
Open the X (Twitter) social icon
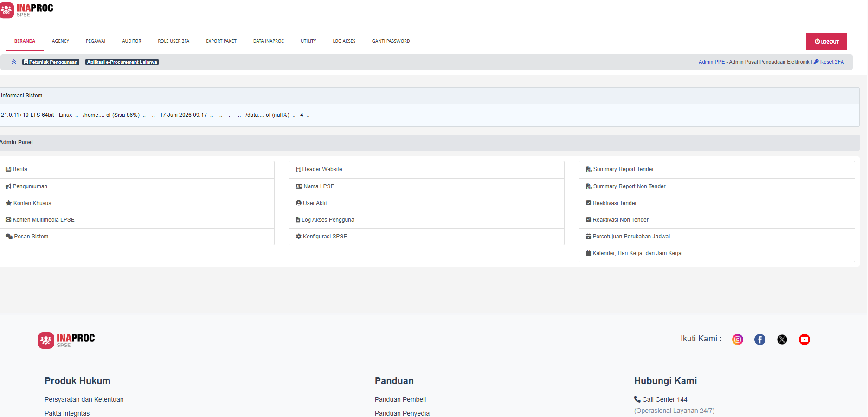pos(782,340)
